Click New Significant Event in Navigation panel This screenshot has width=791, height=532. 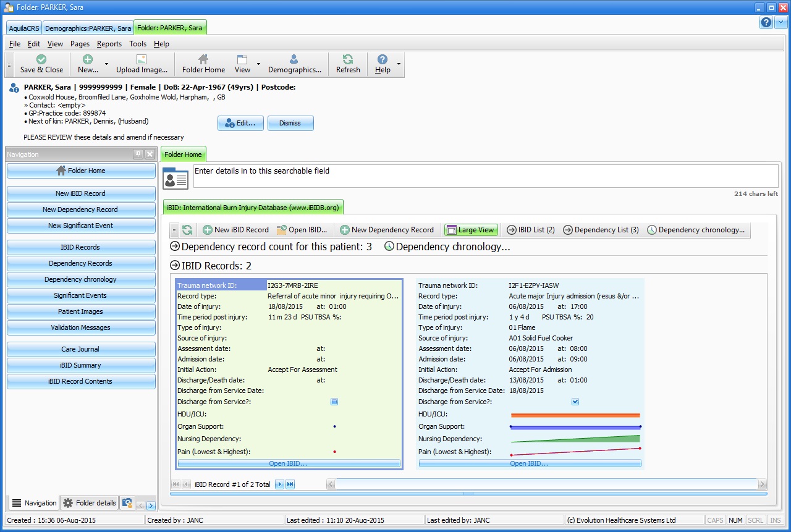pos(81,226)
